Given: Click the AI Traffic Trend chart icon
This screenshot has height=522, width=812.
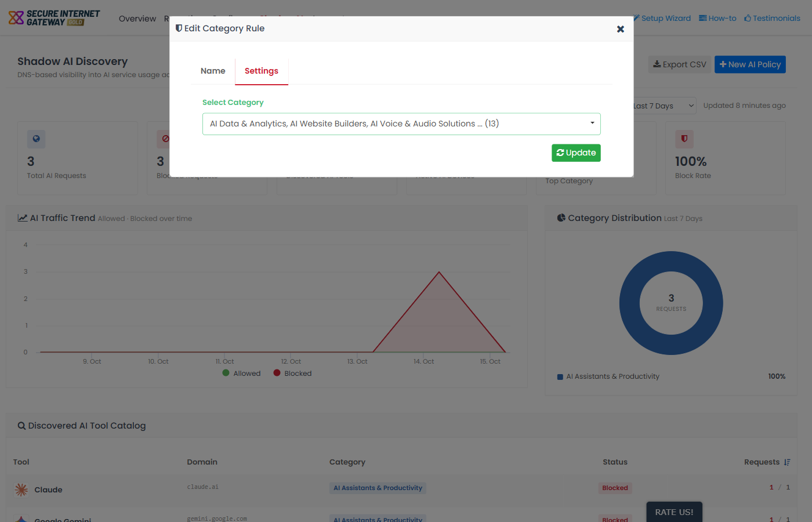Looking at the screenshot, I should 23,218.
